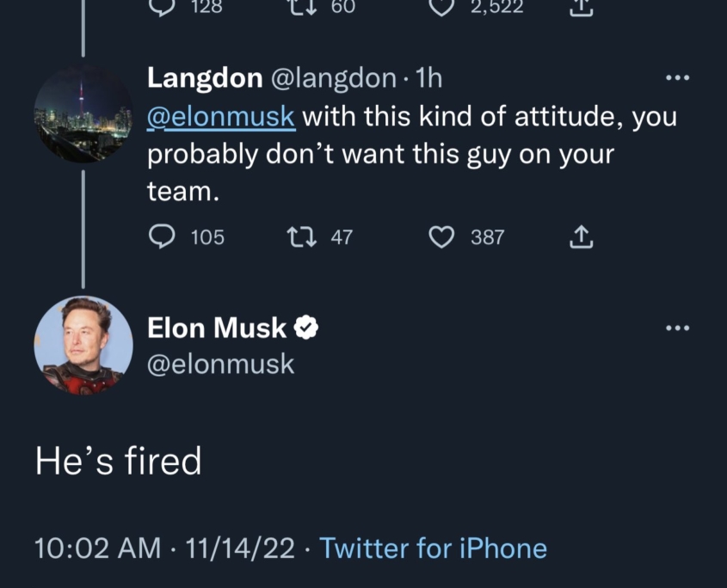Screen dimensions: 727x588
Task: Open Langdon's profile via display name
Action: [x=205, y=78]
